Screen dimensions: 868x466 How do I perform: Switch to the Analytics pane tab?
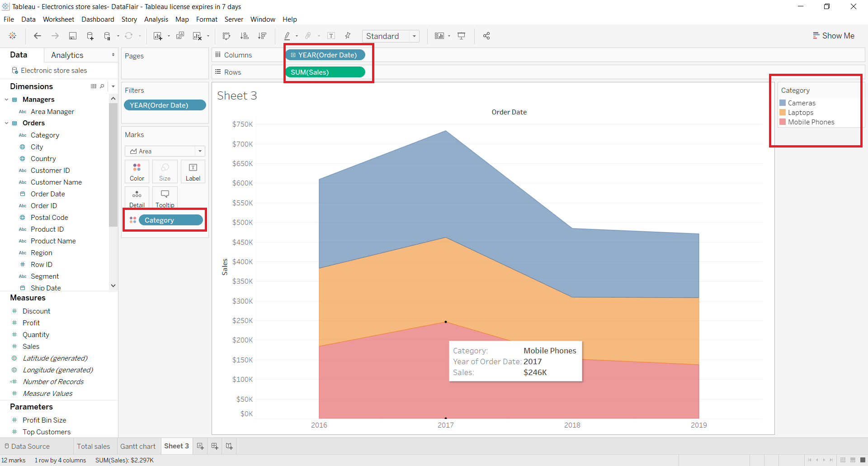[x=67, y=55]
